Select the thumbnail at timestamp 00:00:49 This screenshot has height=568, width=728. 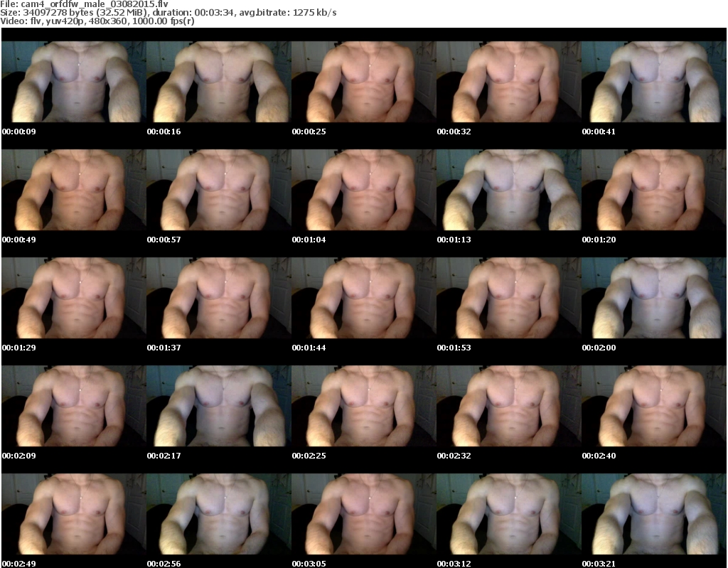tap(74, 190)
